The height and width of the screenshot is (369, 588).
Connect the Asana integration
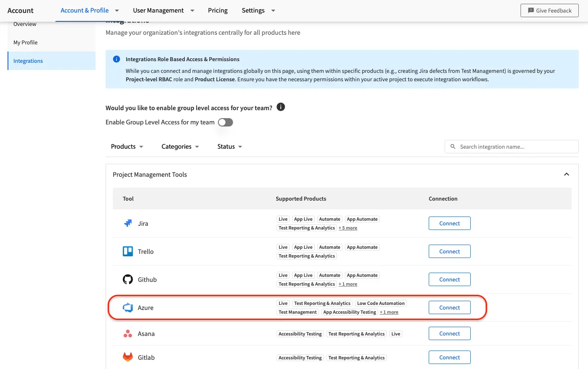coord(450,333)
